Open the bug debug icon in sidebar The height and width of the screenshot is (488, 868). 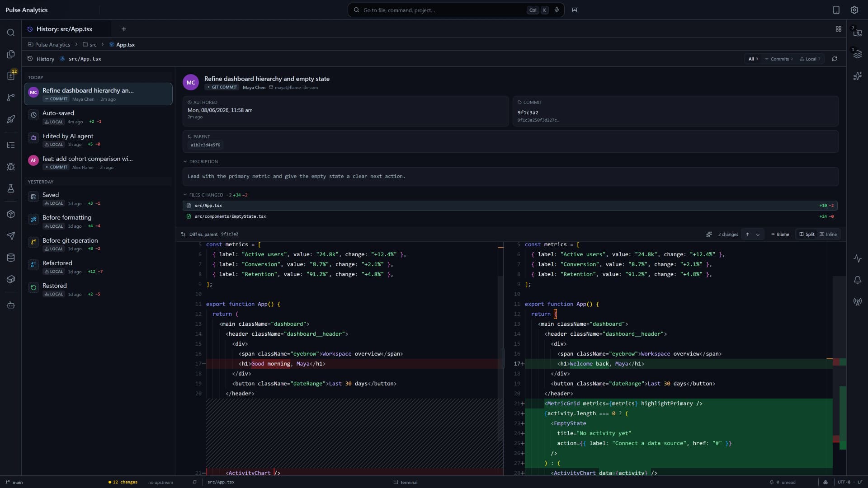click(x=11, y=167)
